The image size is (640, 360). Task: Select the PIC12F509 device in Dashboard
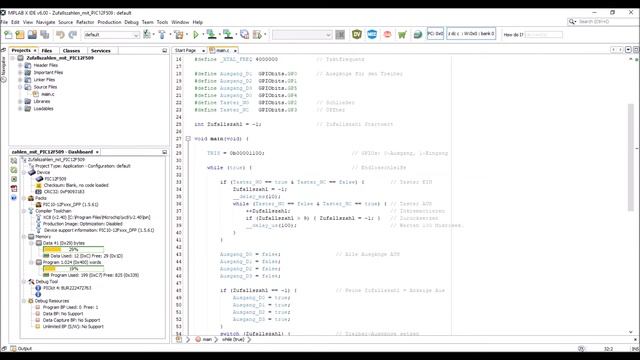point(55,179)
